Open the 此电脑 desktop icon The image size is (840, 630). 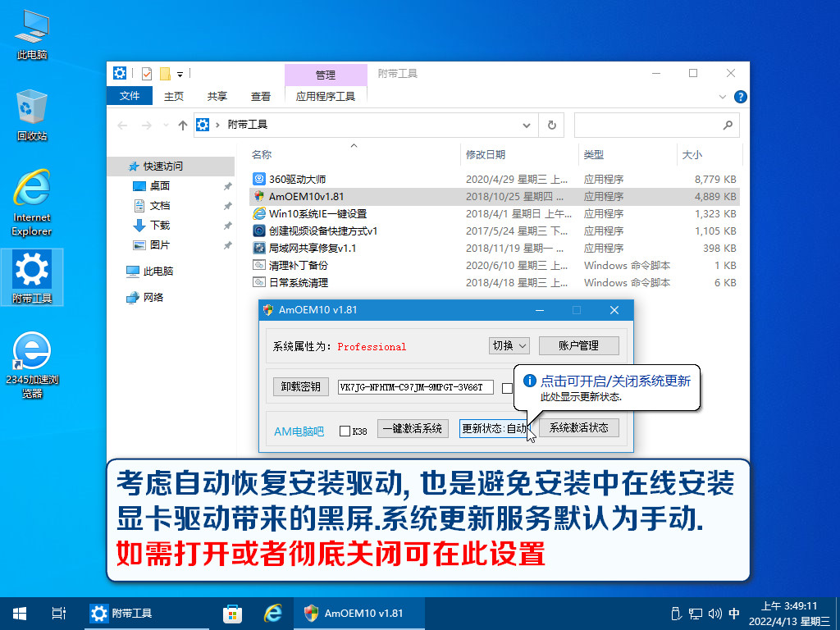coord(32,34)
